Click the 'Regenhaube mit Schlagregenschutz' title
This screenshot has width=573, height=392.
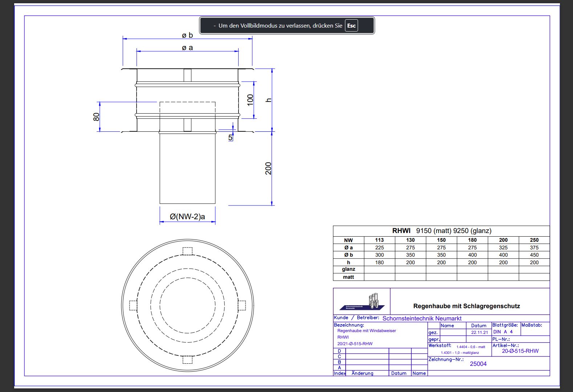pyautogui.click(x=467, y=306)
